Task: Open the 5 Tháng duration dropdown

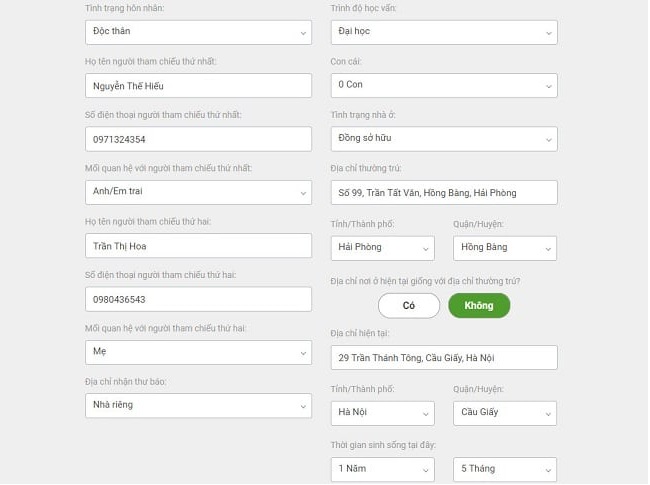Action: [504, 469]
